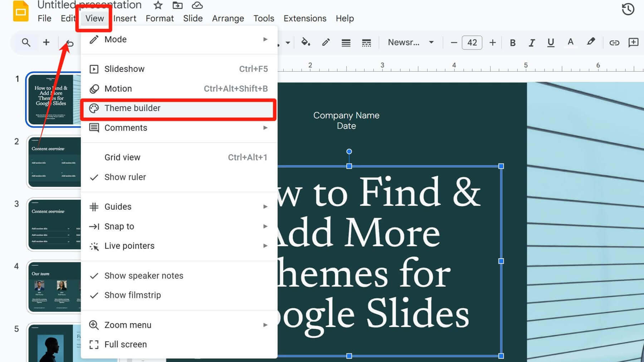Select slide 1 thumbnail
Viewport: 644px width, 362px height.
(54, 99)
